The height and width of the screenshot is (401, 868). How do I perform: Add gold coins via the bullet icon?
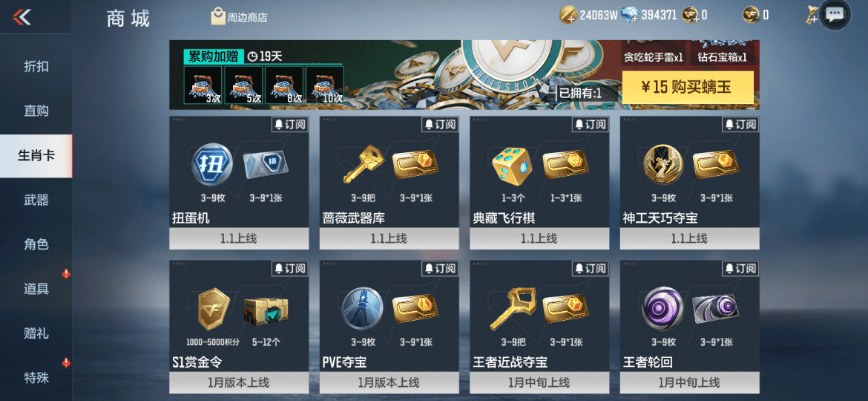click(x=568, y=15)
